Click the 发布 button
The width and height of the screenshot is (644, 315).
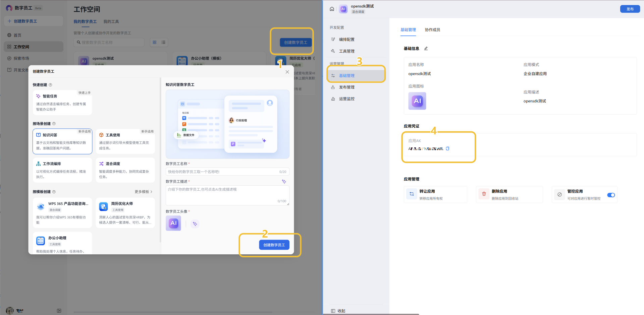point(630,9)
